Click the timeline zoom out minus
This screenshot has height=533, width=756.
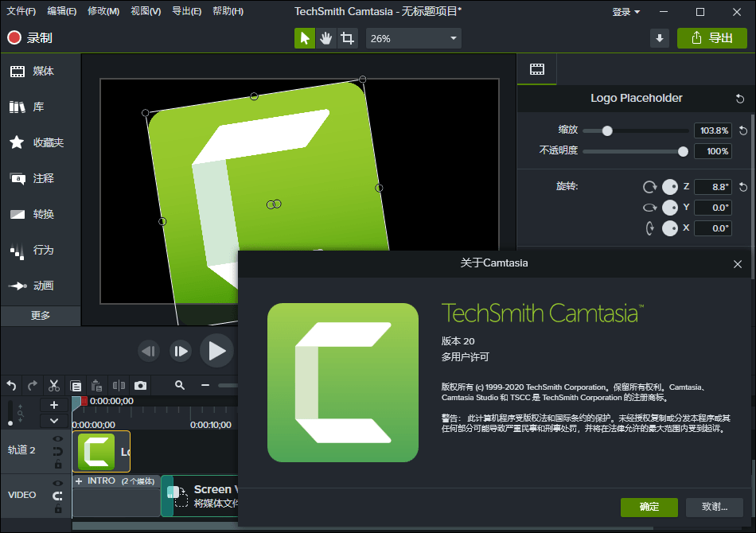pyautogui.click(x=205, y=385)
